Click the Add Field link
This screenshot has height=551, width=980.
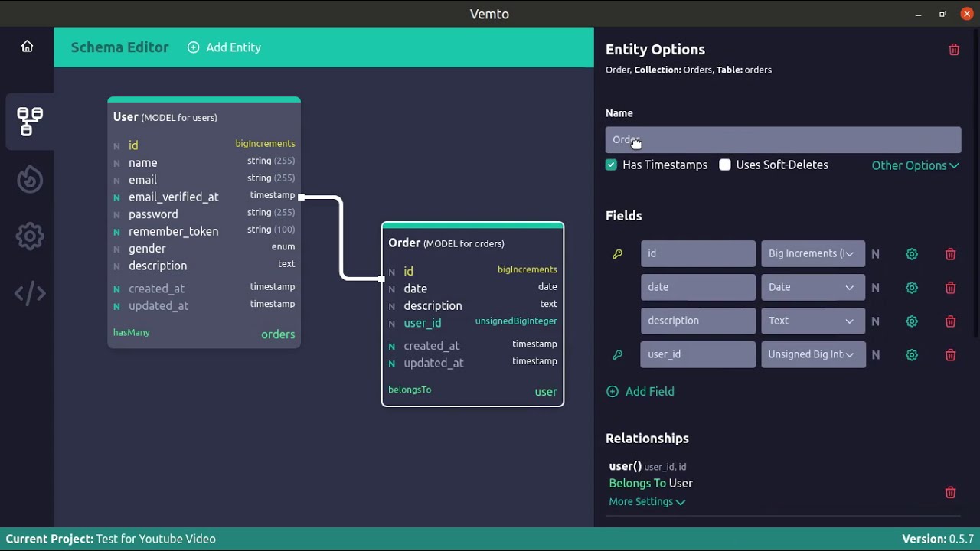click(x=650, y=392)
